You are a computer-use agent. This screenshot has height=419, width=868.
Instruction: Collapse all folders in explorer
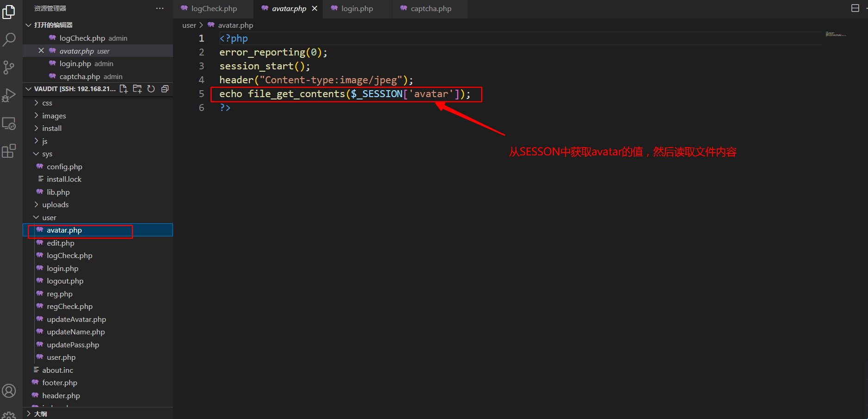[x=165, y=89]
